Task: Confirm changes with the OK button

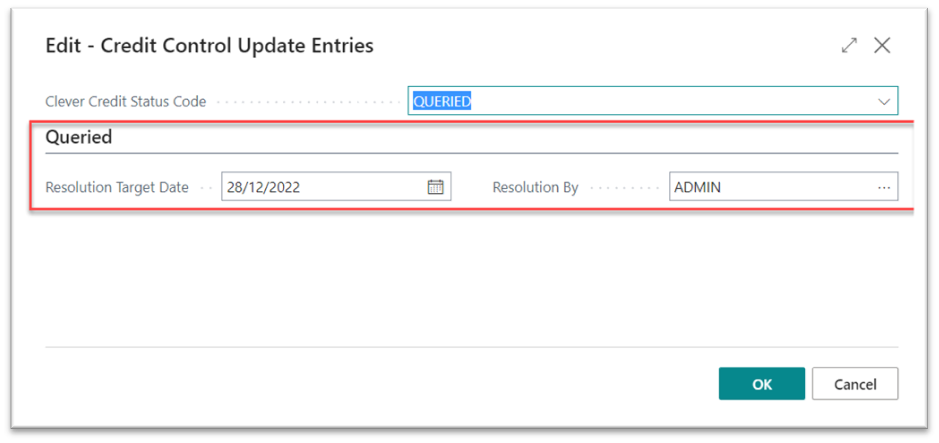Action: tap(762, 384)
